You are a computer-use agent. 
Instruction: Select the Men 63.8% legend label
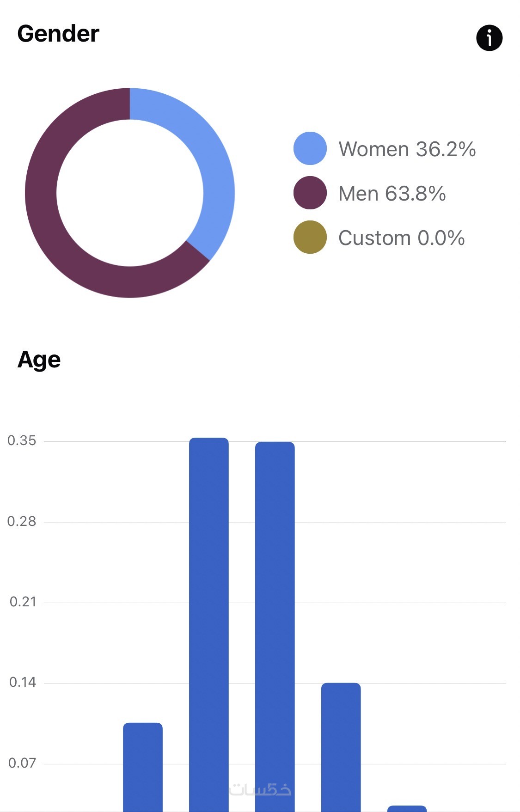(x=392, y=194)
